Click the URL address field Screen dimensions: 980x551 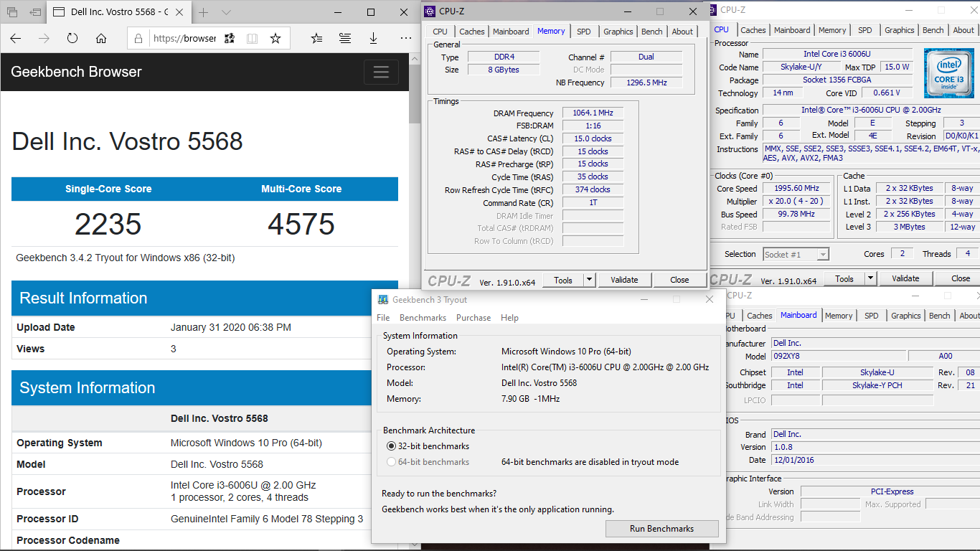tap(184, 39)
